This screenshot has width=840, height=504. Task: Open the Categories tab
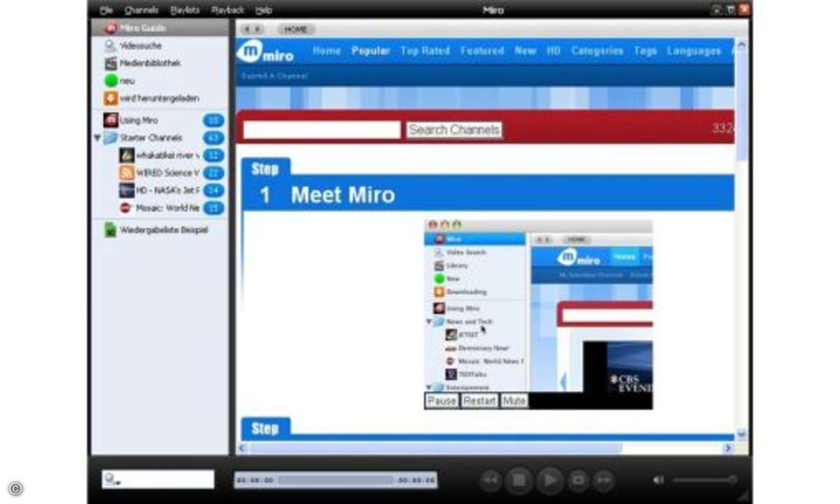click(x=597, y=51)
